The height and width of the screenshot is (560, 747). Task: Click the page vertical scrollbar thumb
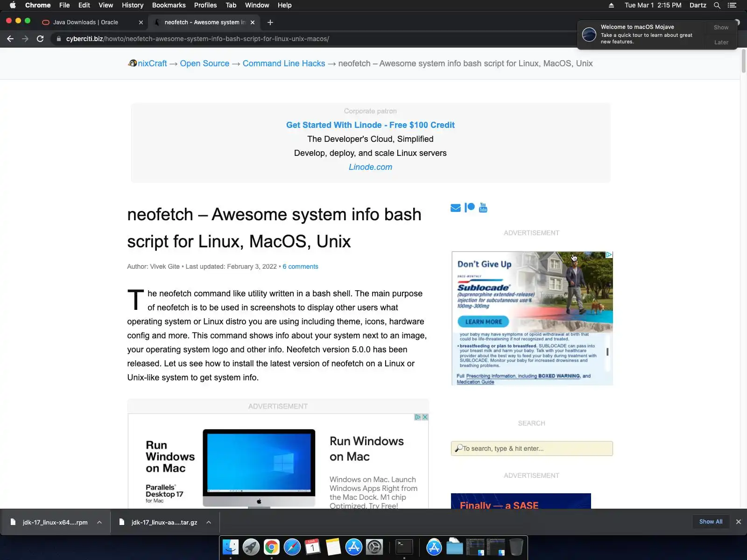(x=743, y=61)
